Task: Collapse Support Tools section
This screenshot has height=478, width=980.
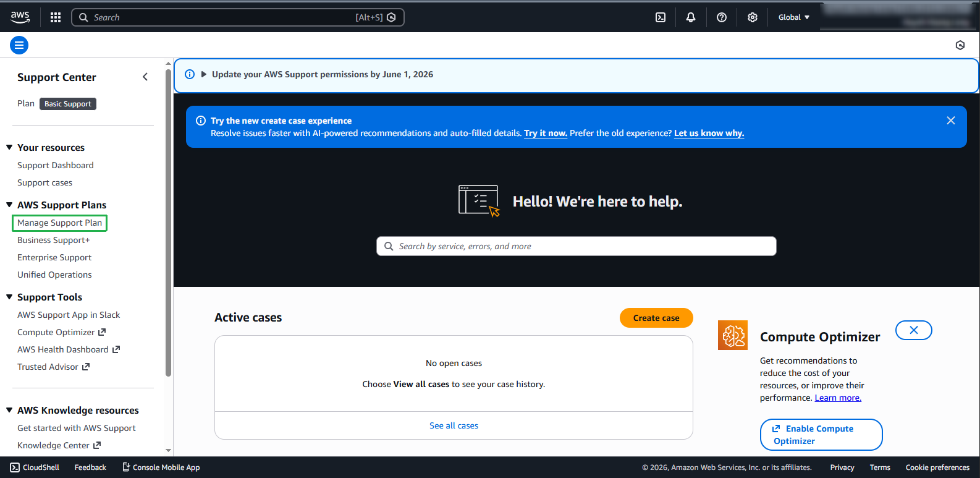Action: coord(9,297)
